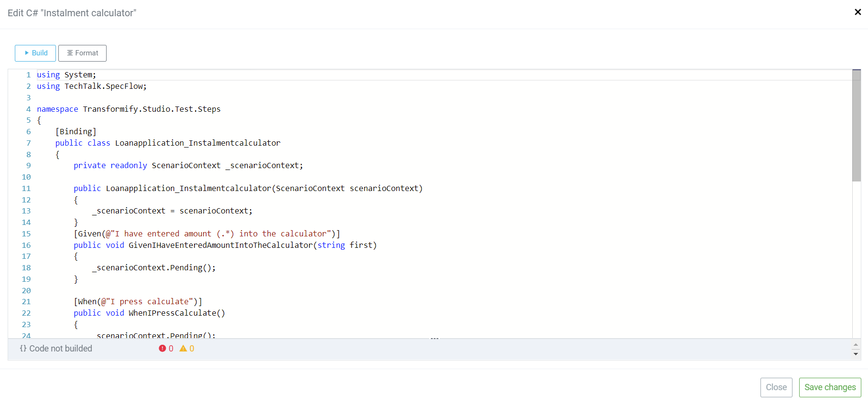Click the Format button
Screen dimensions: 868x404
[82, 53]
